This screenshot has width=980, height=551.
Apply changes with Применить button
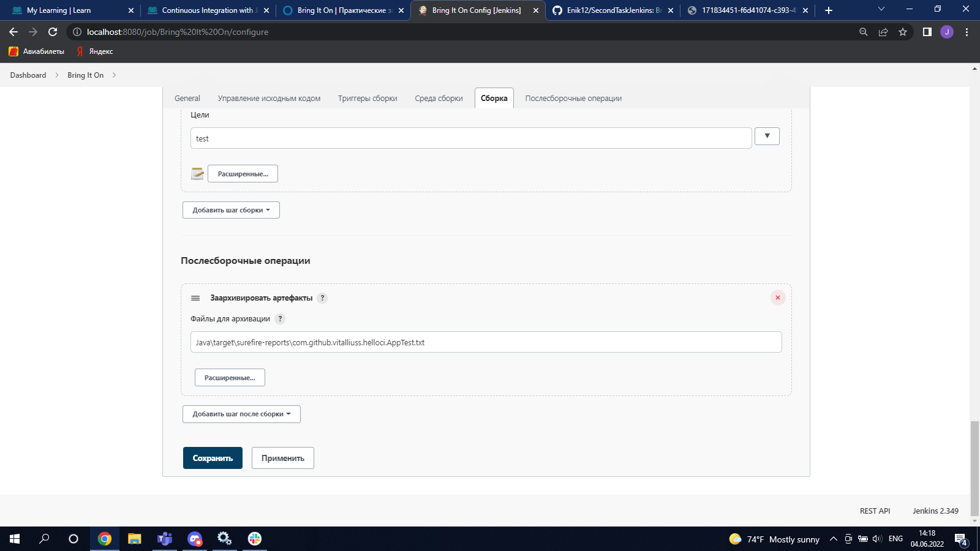point(283,458)
